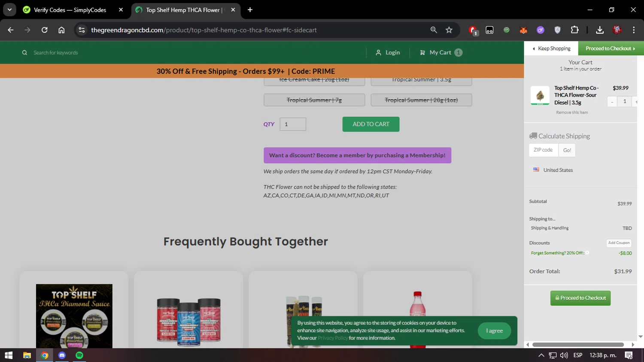The height and width of the screenshot is (362, 644).
Task: Open browser home page icon
Action: tap(61, 30)
